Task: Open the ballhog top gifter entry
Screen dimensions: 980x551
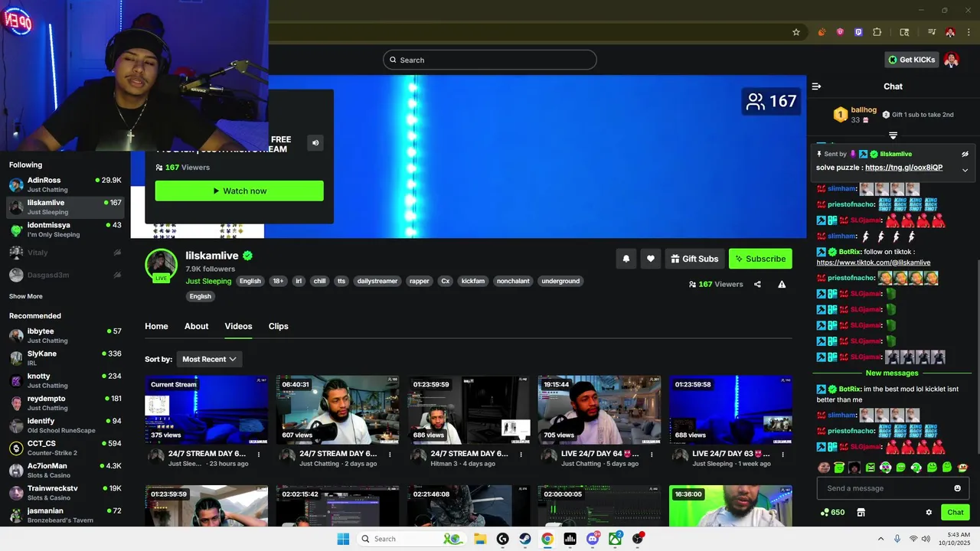Action: 855,115
